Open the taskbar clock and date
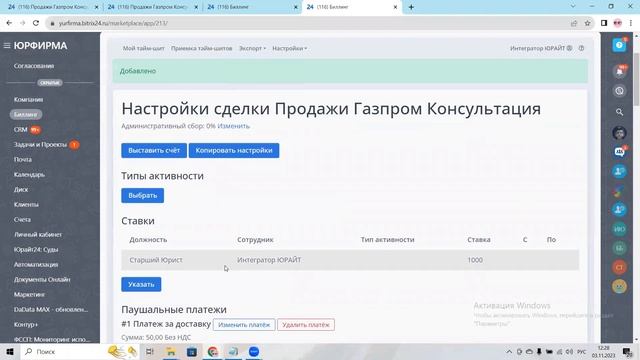Screen dimensions: 640x360 (x=604, y=351)
